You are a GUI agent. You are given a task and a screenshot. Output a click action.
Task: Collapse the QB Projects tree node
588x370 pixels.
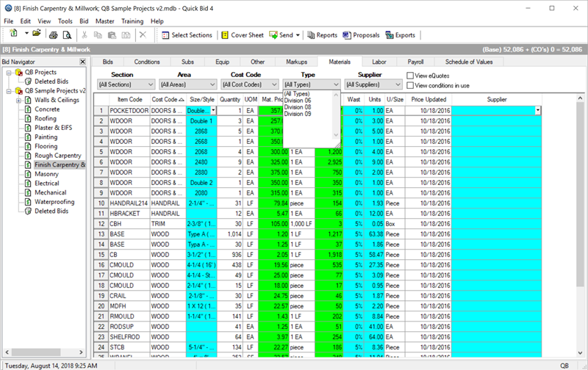9,72
